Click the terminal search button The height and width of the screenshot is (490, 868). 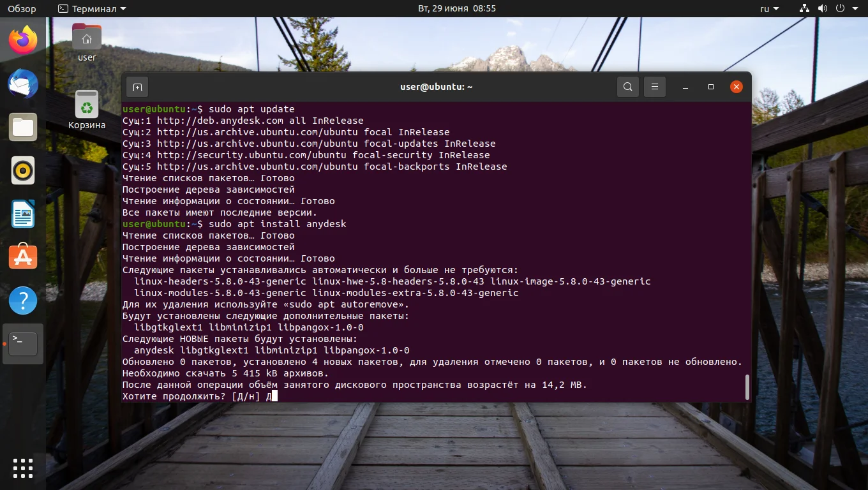[627, 87]
